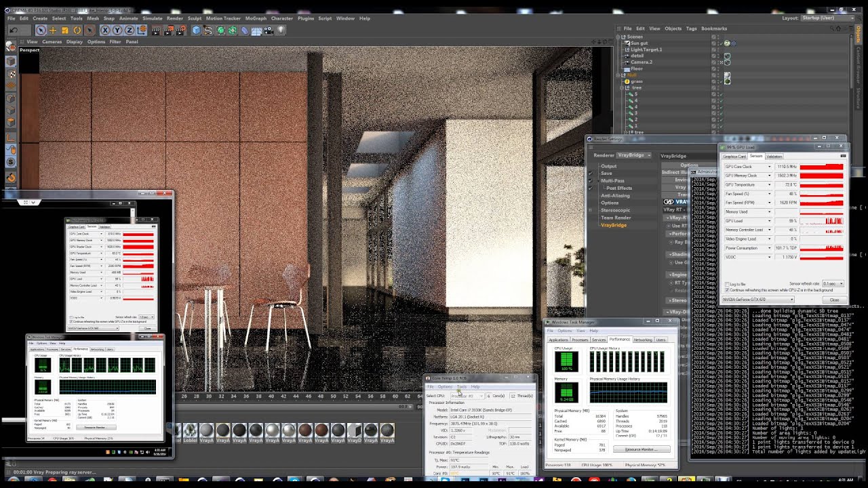Select the Rotate tool

coord(77,30)
